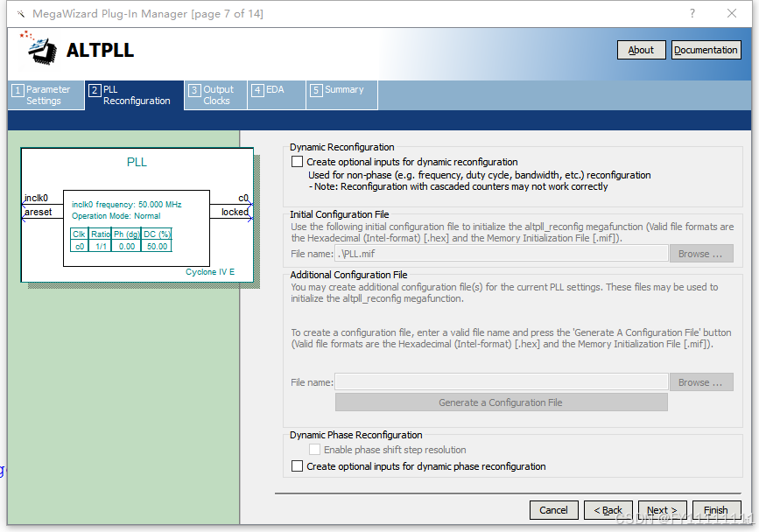Open the Documentation button
The width and height of the screenshot is (759, 532).
[706, 50]
